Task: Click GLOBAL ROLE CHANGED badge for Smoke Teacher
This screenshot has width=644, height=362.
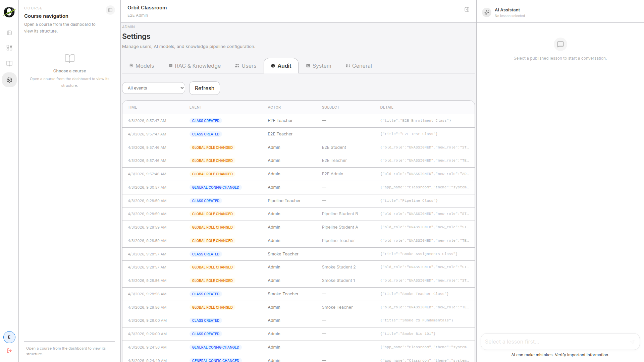Action: 212,307
